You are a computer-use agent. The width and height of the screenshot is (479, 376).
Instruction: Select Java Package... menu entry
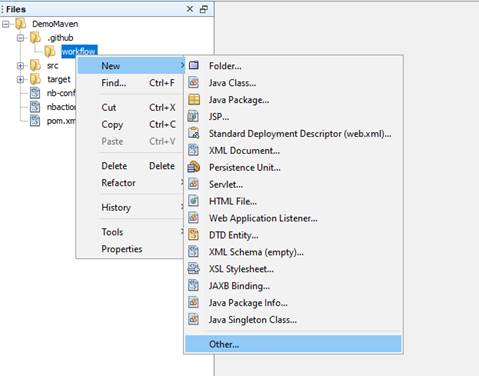coord(293,100)
